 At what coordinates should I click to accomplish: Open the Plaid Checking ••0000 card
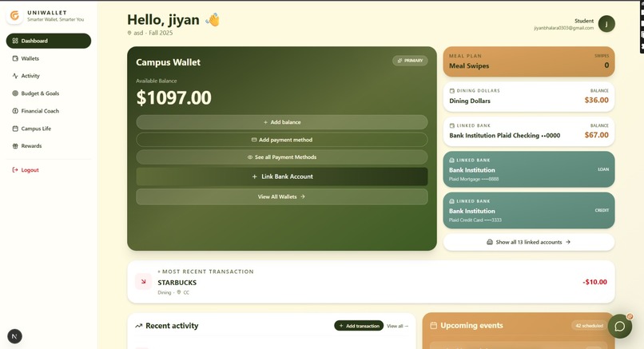[x=529, y=132]
